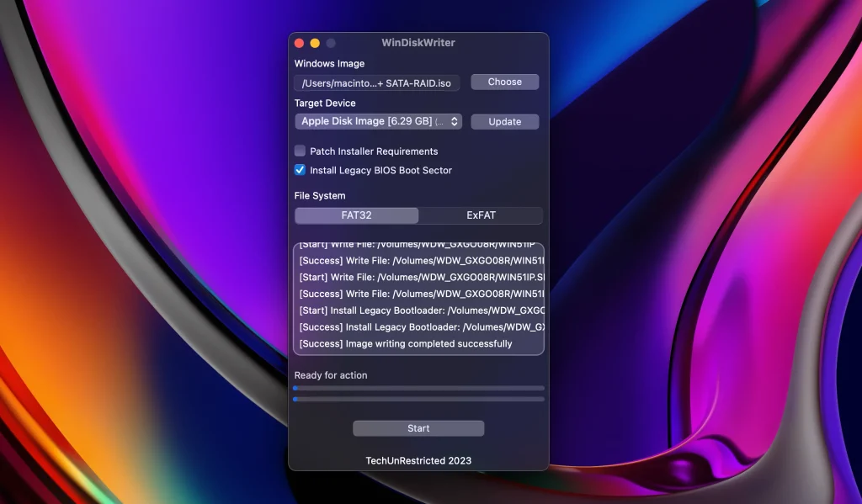This screenshot has height=504, width=862.
Task: Click the TechUnRestricted 2023 footer link
Action: pos(418,460)
